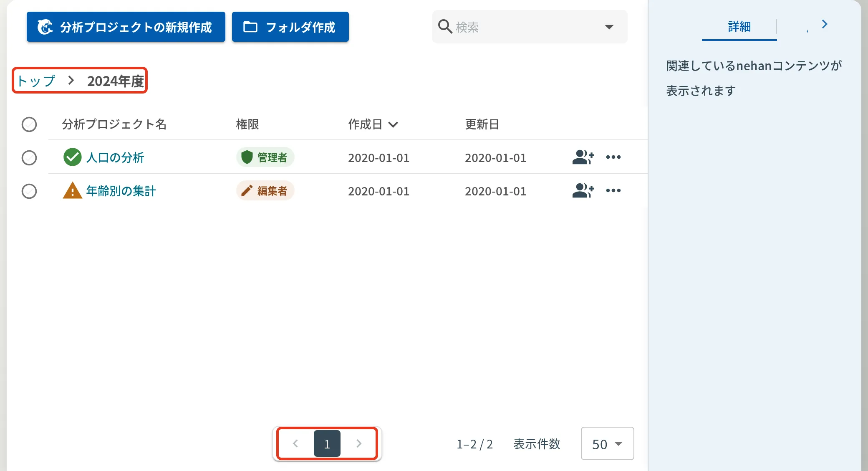Click the 2024年度 breadcrumb item

pos(116,81)
